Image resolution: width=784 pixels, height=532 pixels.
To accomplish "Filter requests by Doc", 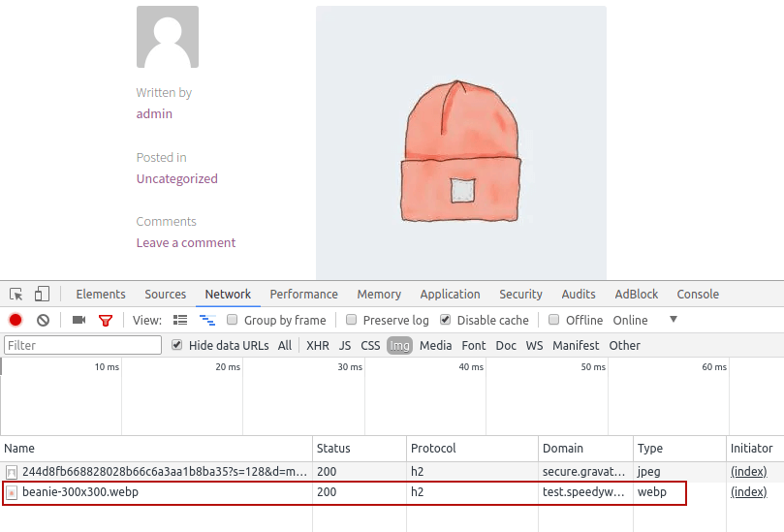I will [506, 346].
